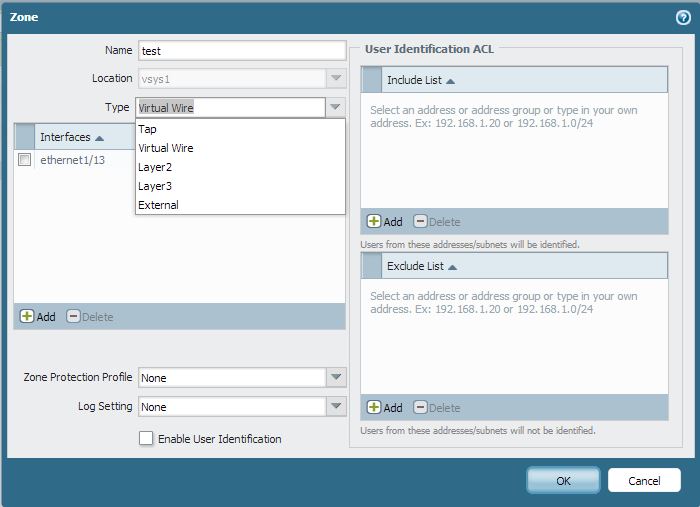The height and width of the screenshot is (507, 700).
Task: Sort by the Interfaces column header
Action: 72,137
